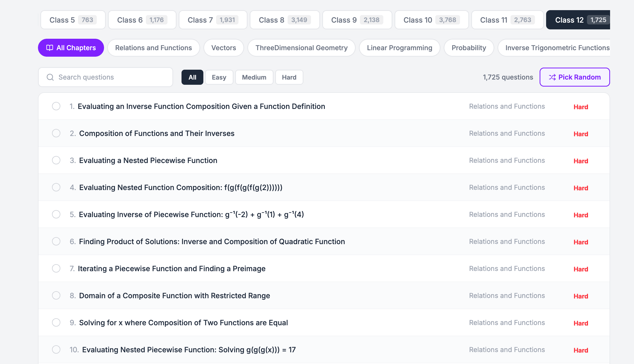
Task: Click the search magnifier icon
Action: point(50,77)
